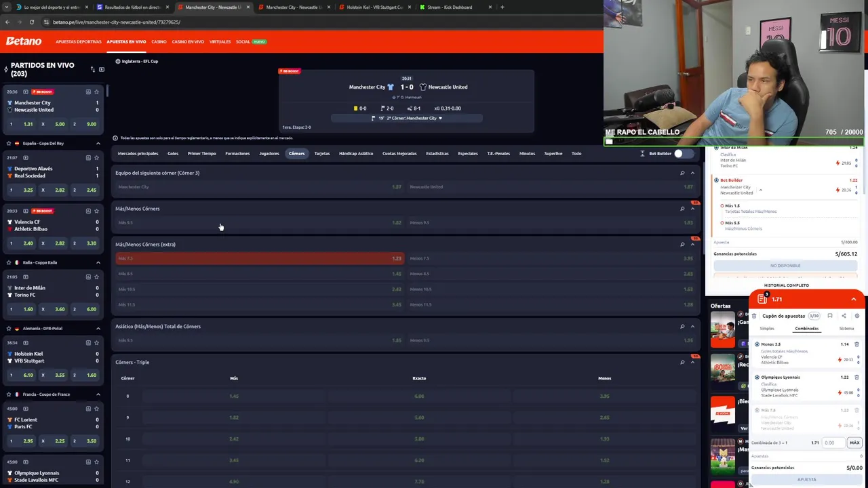Select Newcastle United win odds 9.00
The image size is (868, 488).
[x=85, y=124]
